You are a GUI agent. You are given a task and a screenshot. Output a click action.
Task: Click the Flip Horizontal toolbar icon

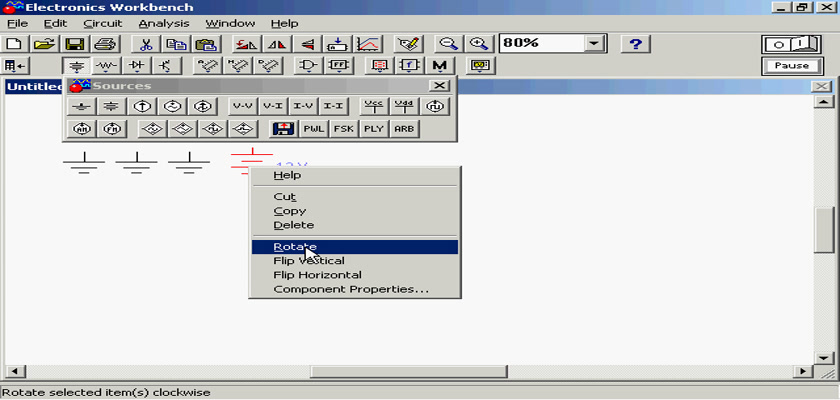coord(278,44)
